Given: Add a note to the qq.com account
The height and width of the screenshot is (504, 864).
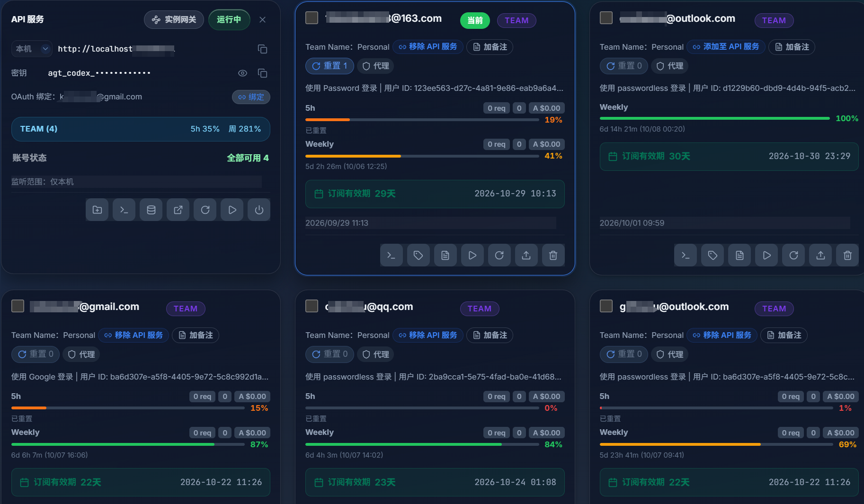Looking at the screenshot, I should [x=490, y=335].
